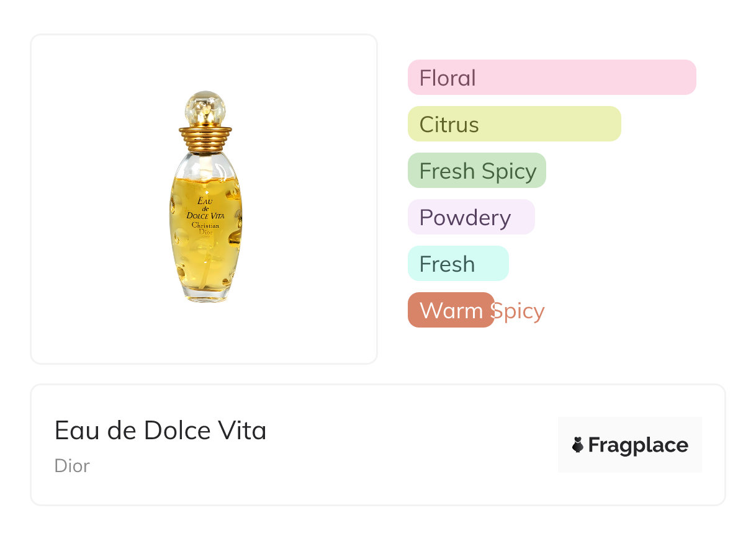The image size is (756, 536).
Task: Click the gold ringed collar of the bottle
Action: pos(205,138)
